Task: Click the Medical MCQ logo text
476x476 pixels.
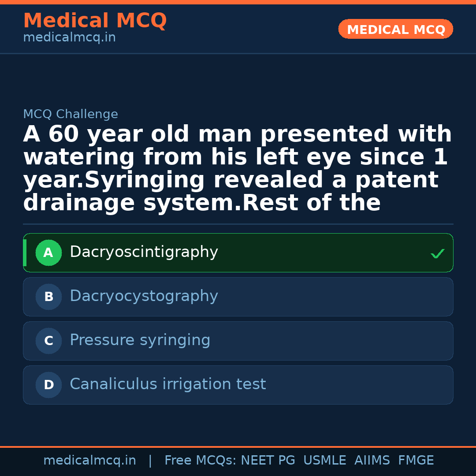Action: coord(95,20)
